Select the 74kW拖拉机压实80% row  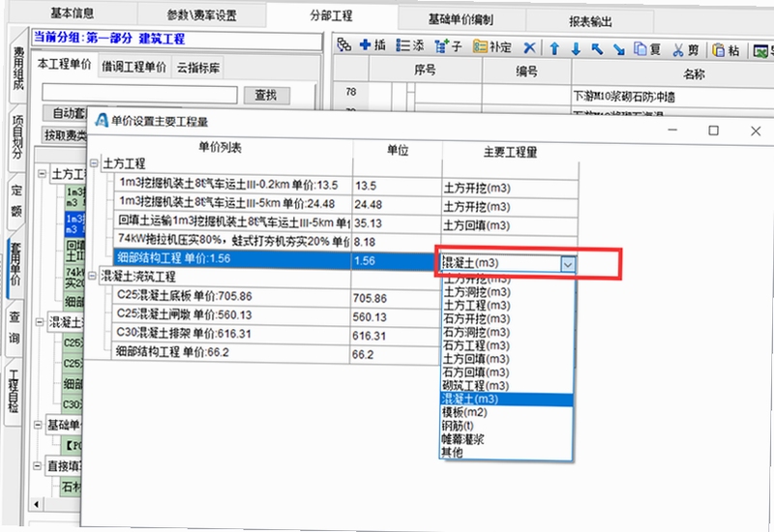click(x=232, y=240)
